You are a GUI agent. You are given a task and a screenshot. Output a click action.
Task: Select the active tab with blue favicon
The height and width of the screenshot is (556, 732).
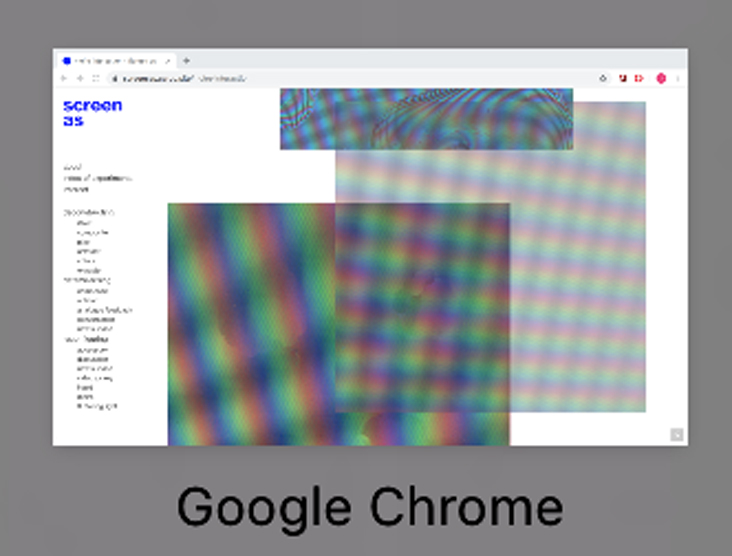[116, 61]
